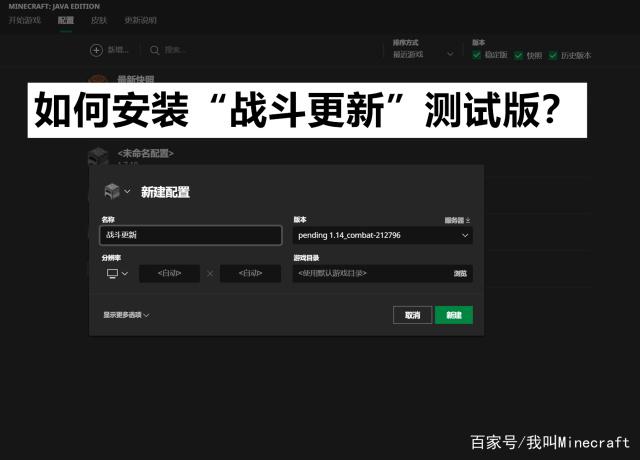Click the 服务器 download link
The width and height of the screenshot is (640, 460).
click(x=457, y=220)
